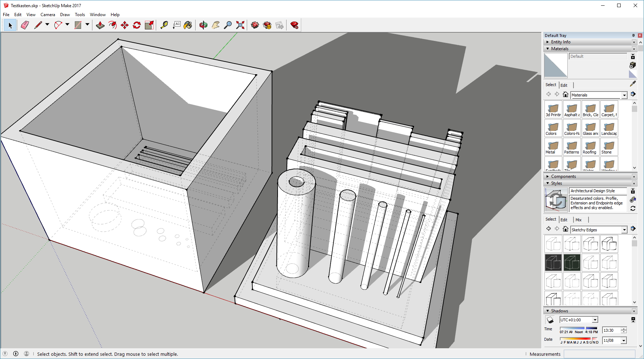Click the Zoom Extents tool
Image resolution: width=644 pixels, height=359 pixels.
click(x=240, y=25)
